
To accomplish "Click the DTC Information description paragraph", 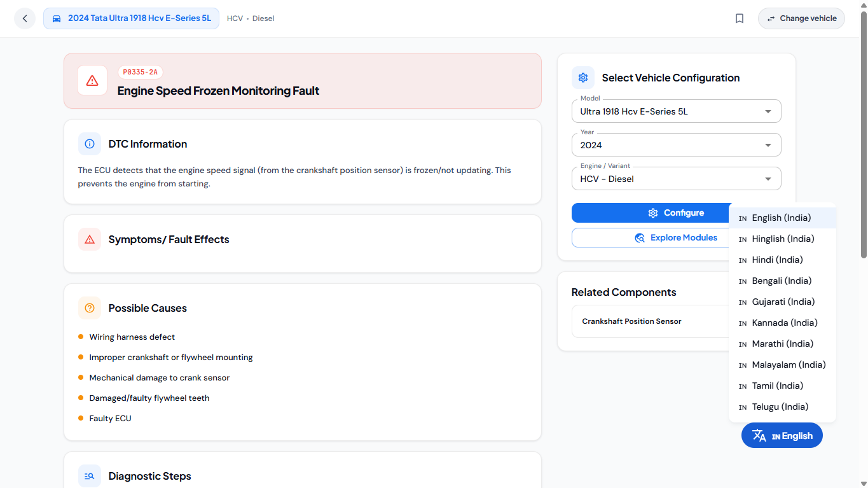I will 294,177.
